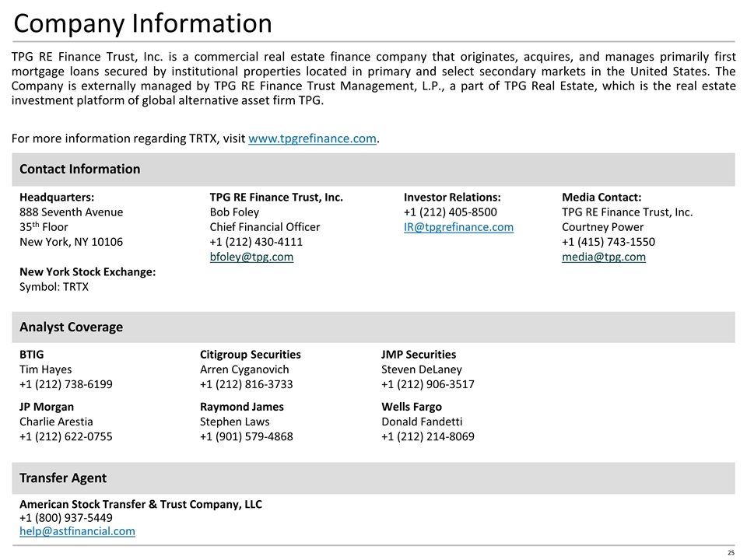Select the name Courtney Power

coord(602,226)
